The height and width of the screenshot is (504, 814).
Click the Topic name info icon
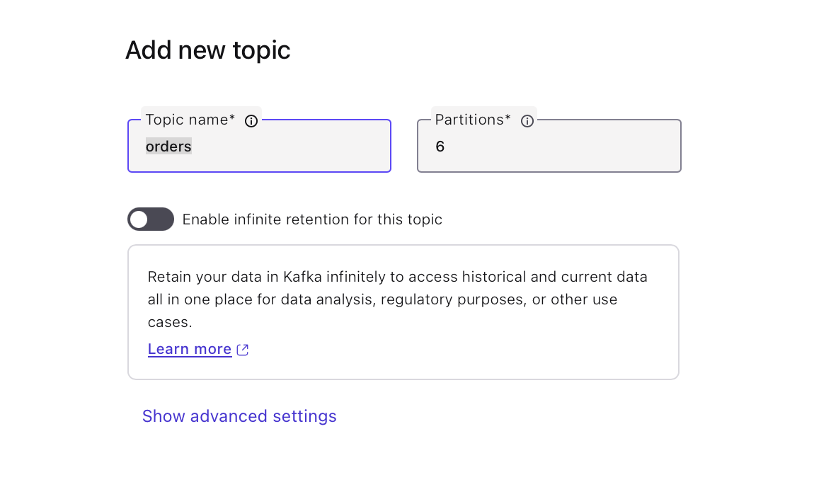pyautogui.click(x=251, y=121)
